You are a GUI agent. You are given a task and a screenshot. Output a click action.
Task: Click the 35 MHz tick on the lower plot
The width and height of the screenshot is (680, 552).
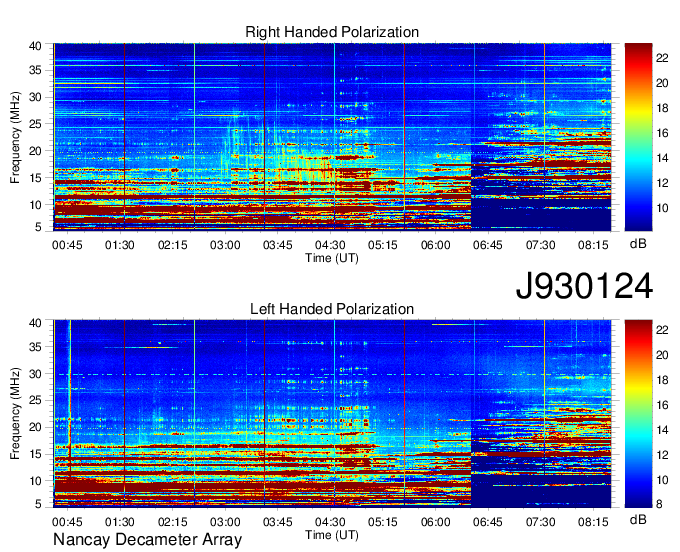pos(35,347)
